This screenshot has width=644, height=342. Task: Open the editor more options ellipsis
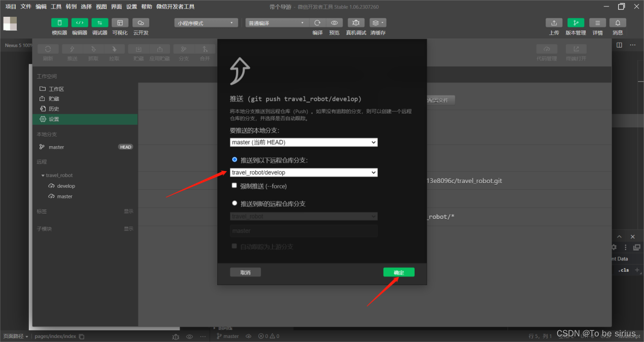click(x=633, y=45)
